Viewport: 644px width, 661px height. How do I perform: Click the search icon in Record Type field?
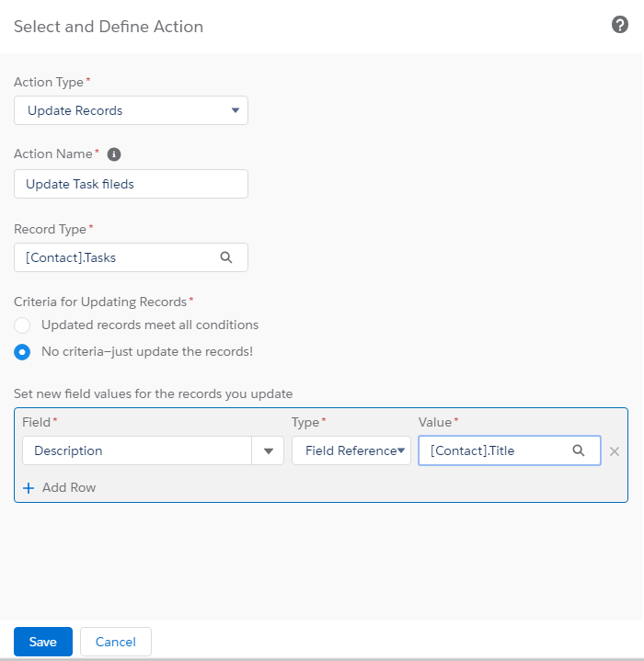click(226, 257)
